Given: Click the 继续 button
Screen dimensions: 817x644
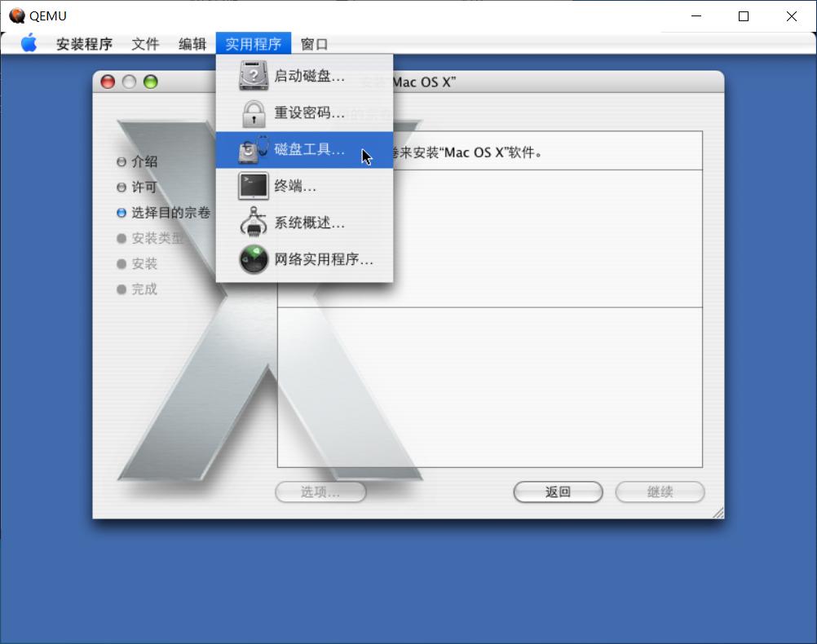Looking at the screenshot, I should click(x=660, y=492).
